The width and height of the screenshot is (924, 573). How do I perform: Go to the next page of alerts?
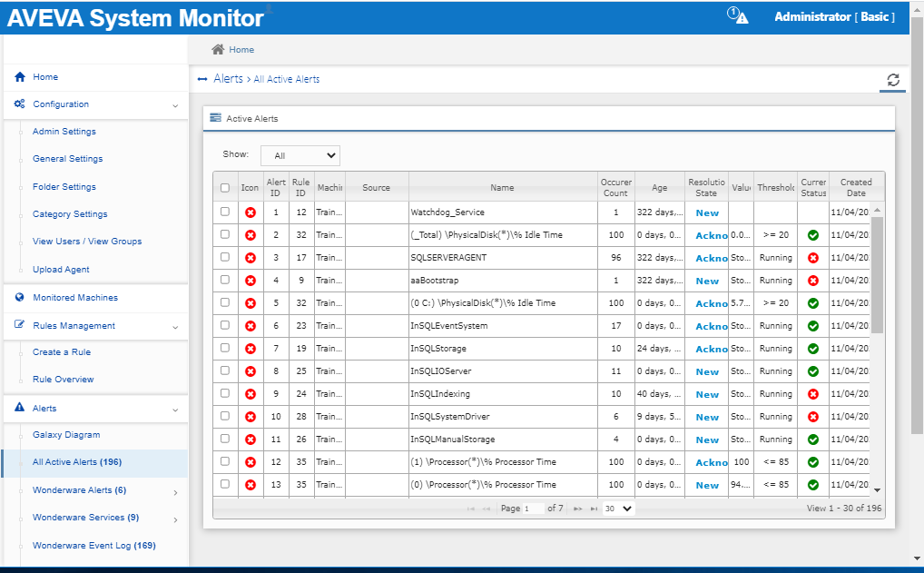tap(578, 509)
